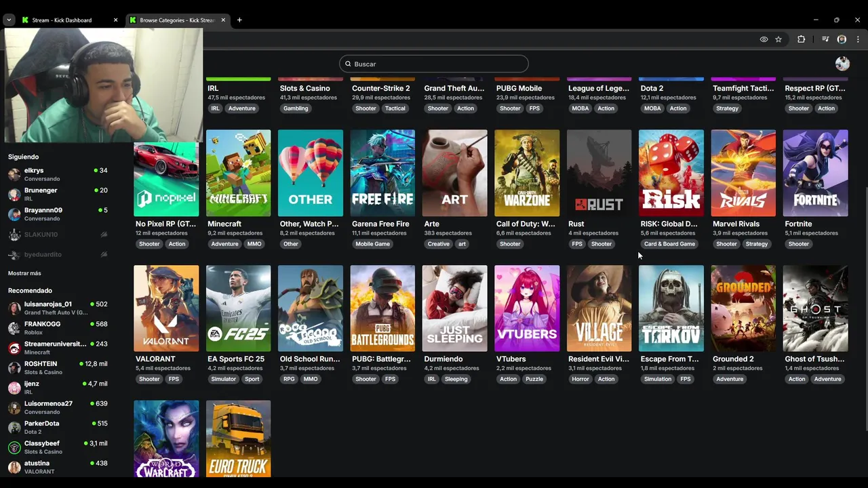Click Creative tag under Arte
This screenshot has height=488, width=868.
pyautogui.click(x=439, y=244)
